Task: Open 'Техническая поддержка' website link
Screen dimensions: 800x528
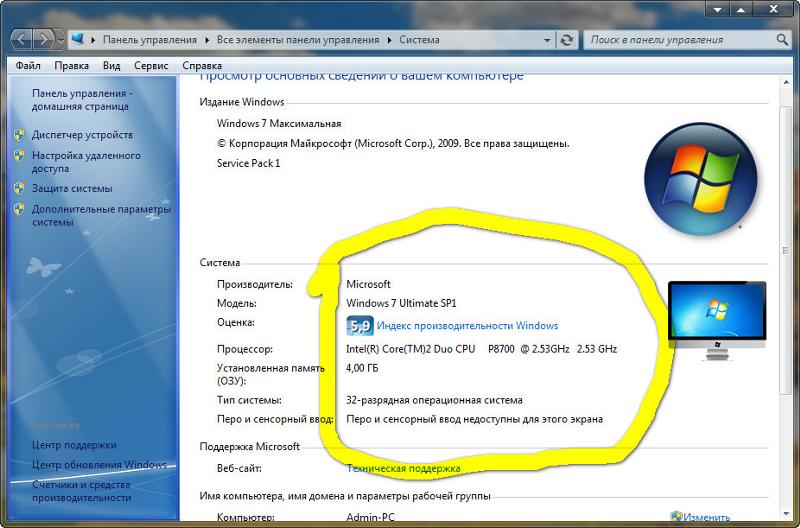Action: (403, 468)
